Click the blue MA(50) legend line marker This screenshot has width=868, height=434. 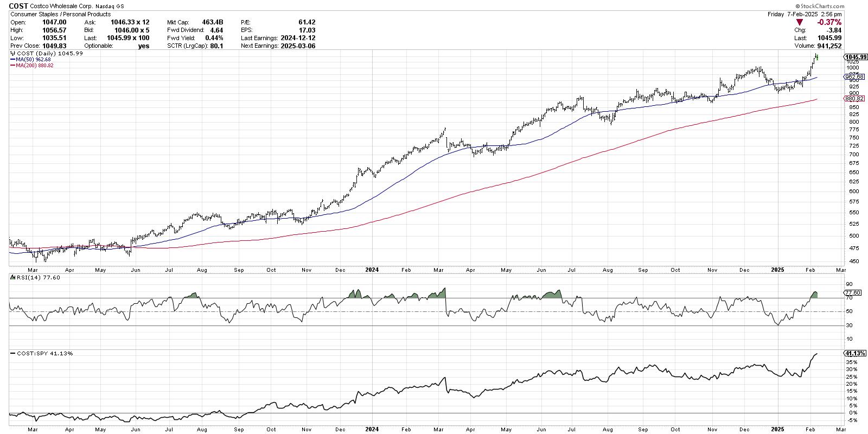click(12, 60)
